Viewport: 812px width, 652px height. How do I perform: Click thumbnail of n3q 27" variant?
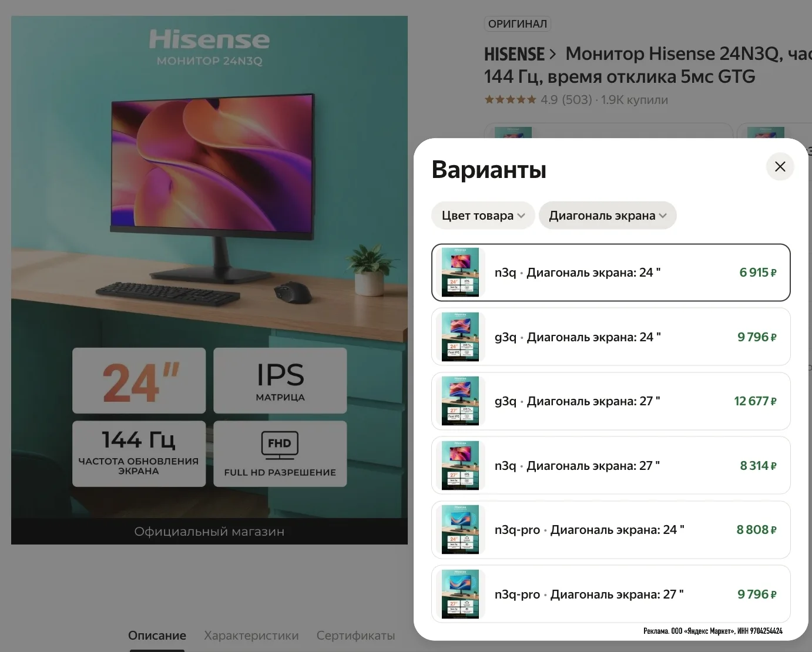point(460,466)
